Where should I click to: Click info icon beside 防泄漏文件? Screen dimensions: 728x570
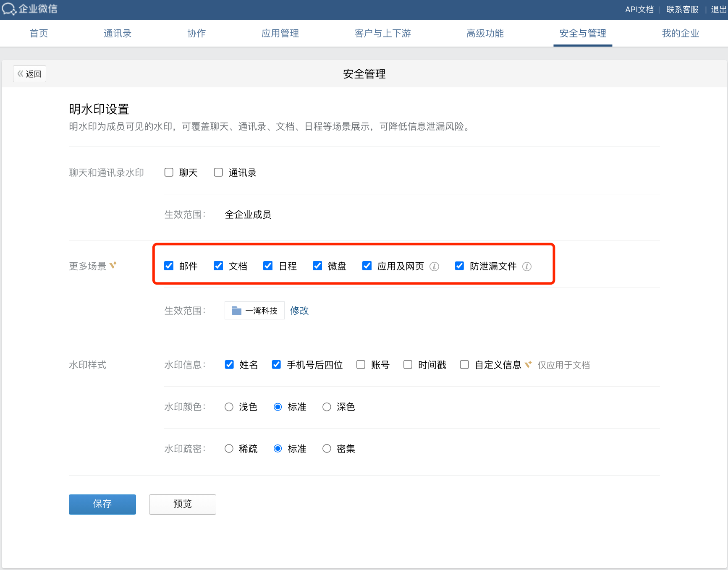[527, 267]
